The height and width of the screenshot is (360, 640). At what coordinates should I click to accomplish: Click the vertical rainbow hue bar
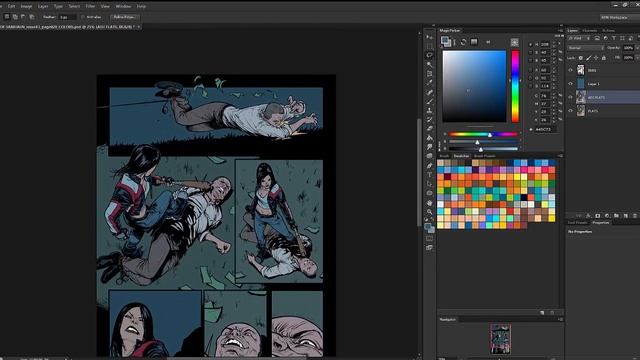[x=516, y=86]
